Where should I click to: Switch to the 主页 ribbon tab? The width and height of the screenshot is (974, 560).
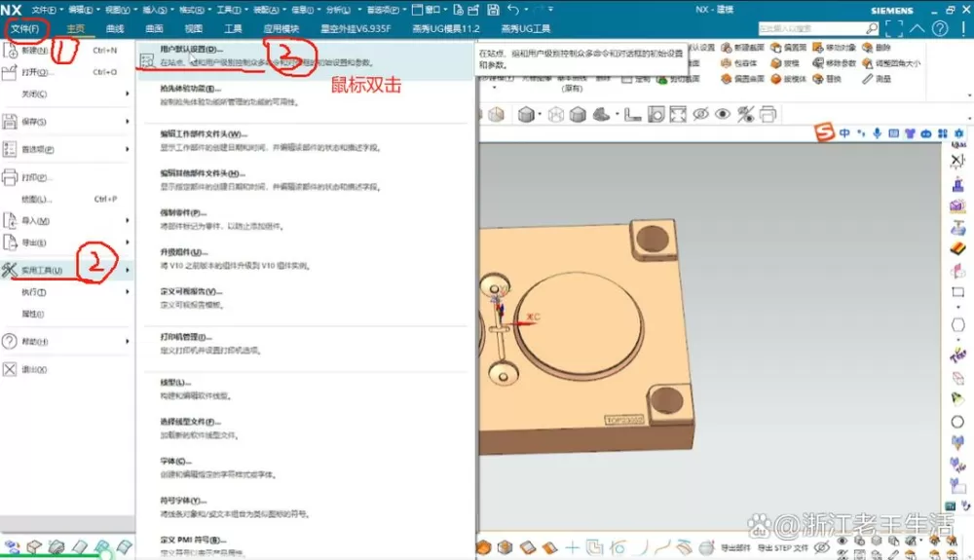coord(76,28)
